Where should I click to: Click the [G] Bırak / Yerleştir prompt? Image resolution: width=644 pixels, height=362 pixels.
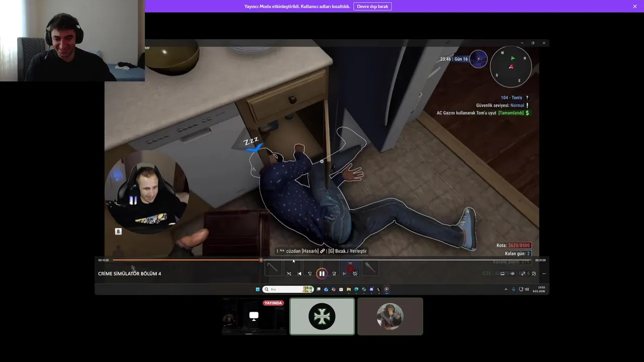pos(348,251)
